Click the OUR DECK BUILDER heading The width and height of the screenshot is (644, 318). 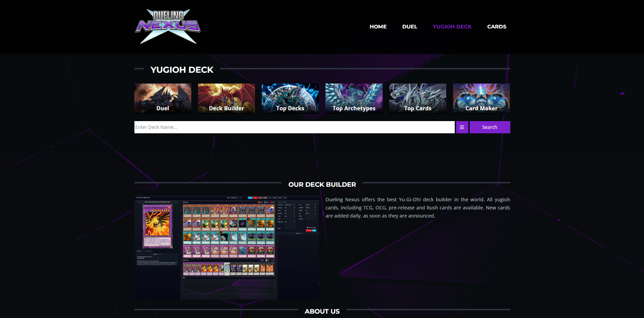322,184
